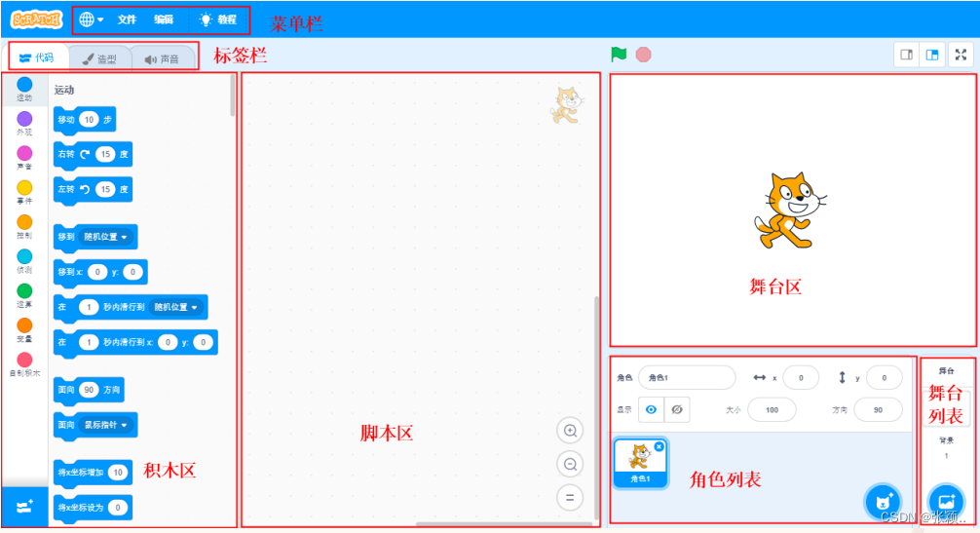Click 10 field in 将x坐标增加 block
Image resolution: width=980 pixels, height=533 pixels.
point(118,473)
